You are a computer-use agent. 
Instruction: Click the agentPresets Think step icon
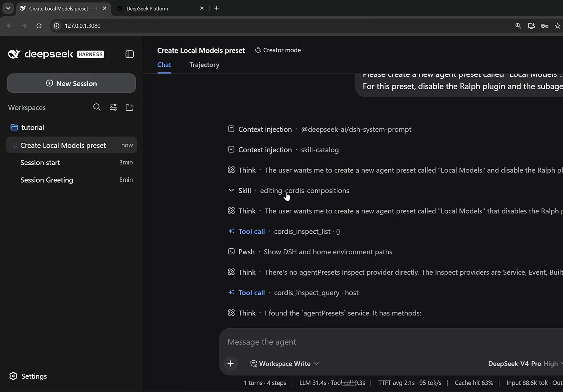(x=231, y=313)
